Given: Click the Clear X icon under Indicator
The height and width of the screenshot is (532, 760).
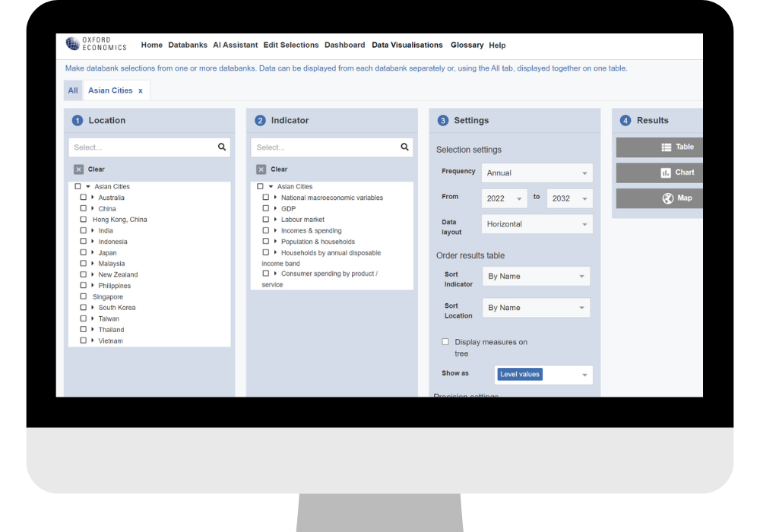Looking at the screenshot, I should (261, 169).
